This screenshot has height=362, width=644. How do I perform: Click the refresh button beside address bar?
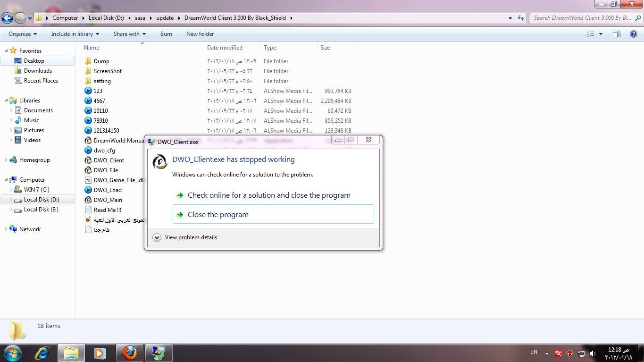coord(521,18)
